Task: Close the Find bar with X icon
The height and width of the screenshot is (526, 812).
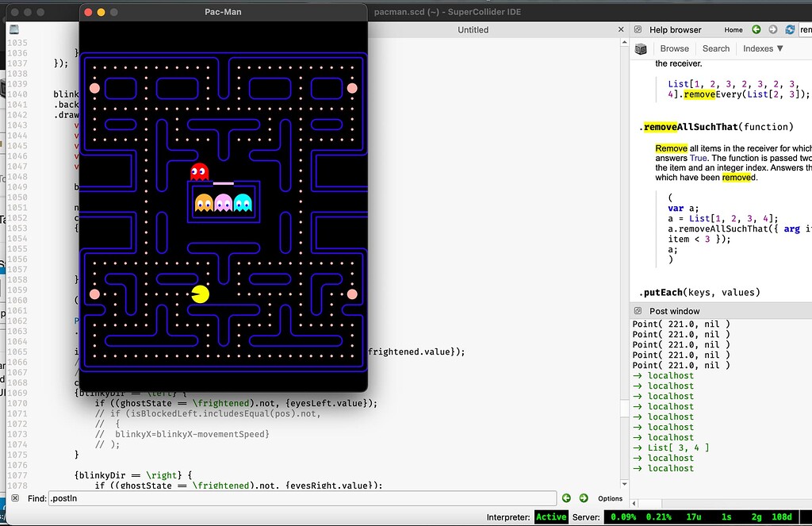Action: pyautogui.click(x=14, y=498)
